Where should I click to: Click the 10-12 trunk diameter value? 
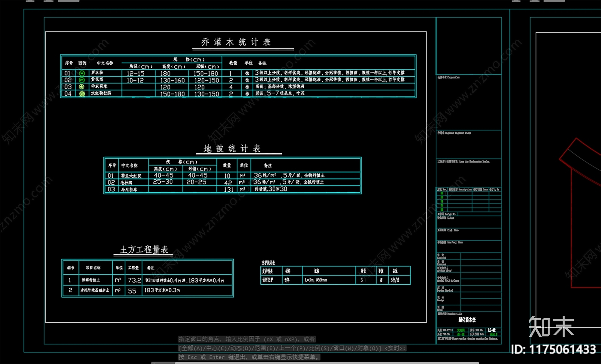tap(135, 80)
